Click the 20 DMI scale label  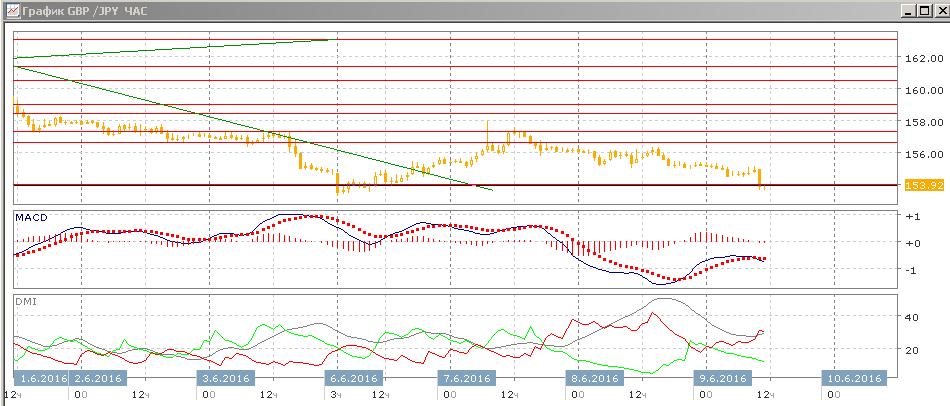[912, 350]
